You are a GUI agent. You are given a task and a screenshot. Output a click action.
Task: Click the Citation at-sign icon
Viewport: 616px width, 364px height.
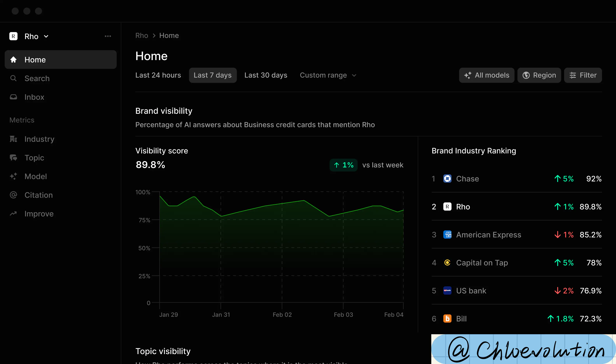13,195
